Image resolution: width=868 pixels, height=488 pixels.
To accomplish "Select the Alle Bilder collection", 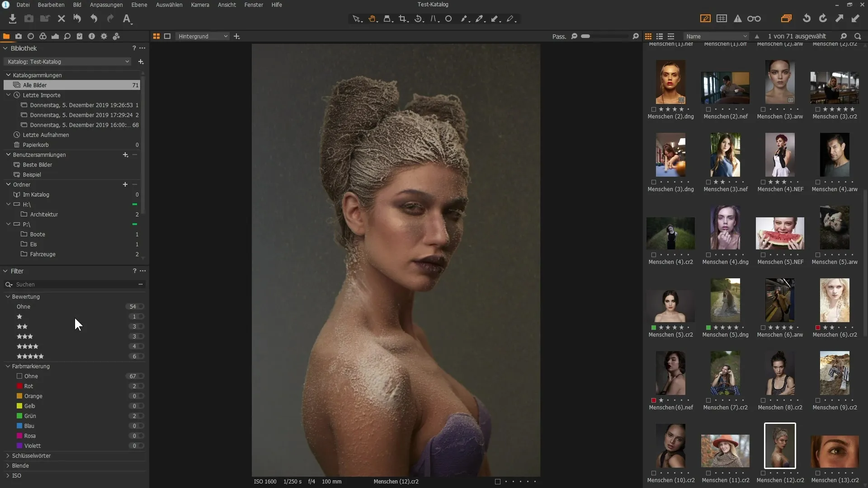I will click(72, 85).
